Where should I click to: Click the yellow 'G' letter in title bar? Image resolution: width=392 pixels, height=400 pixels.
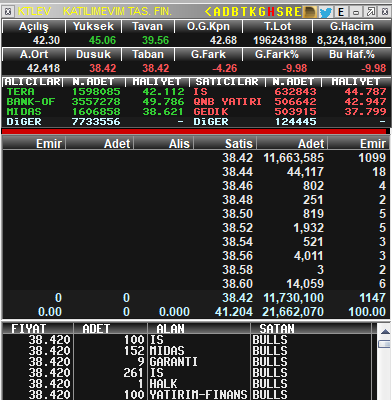(262, 12)
